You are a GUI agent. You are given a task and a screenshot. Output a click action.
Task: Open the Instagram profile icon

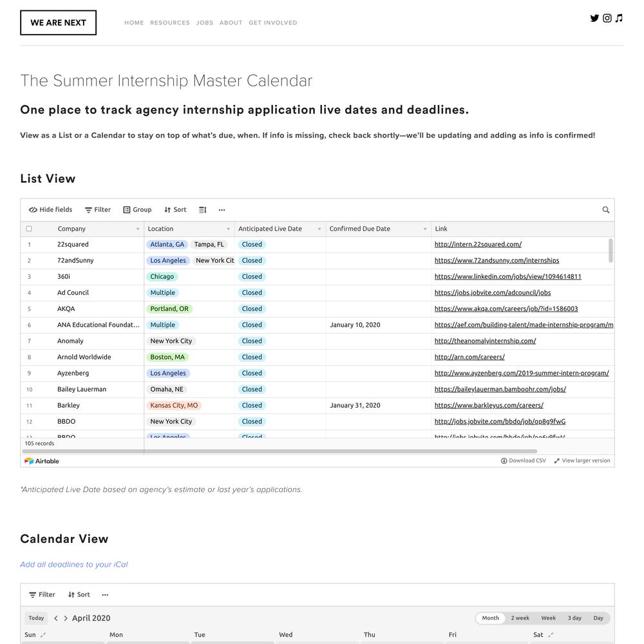point(607,18)
